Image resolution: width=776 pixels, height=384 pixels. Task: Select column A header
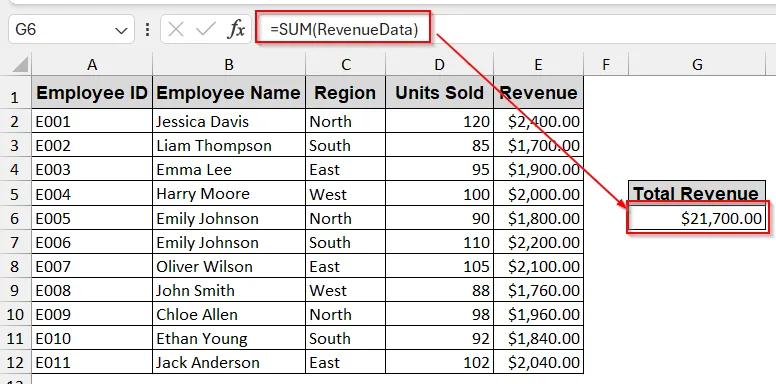[92, 64]
